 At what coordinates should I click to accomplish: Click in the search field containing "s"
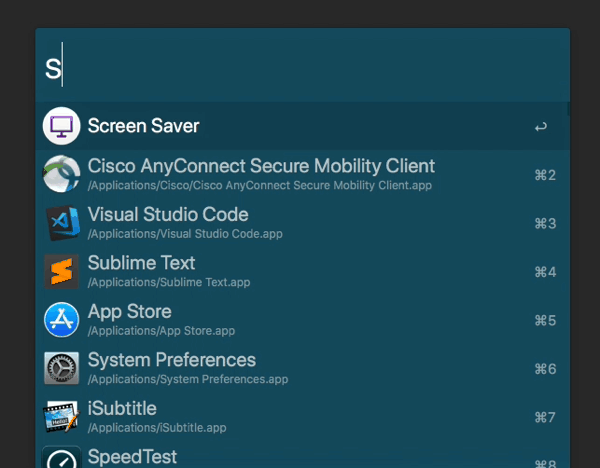pos(302,65)
